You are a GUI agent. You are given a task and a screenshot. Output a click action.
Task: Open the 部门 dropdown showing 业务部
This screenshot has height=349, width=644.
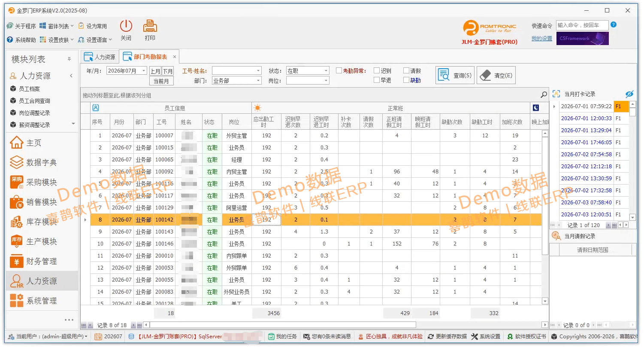(258, 81)
